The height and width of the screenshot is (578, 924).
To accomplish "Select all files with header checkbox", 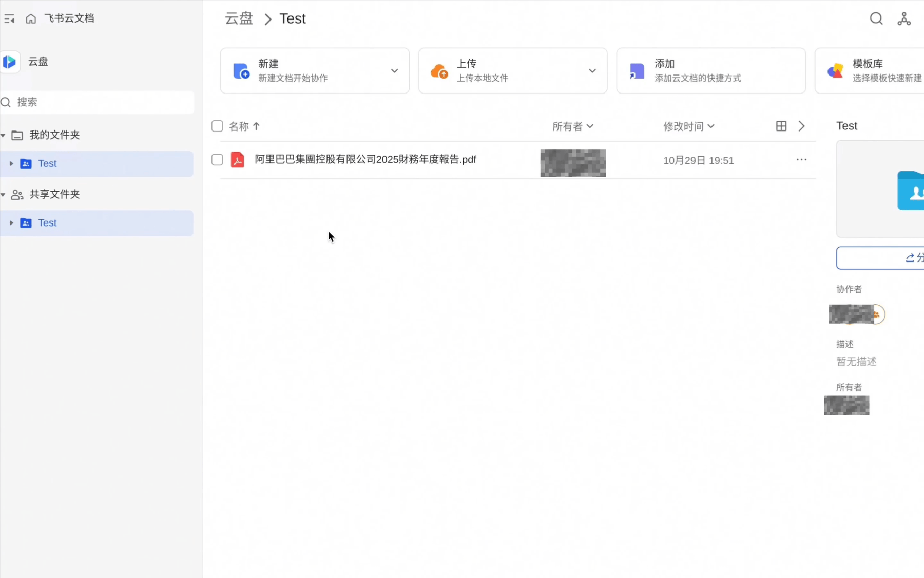I will (217, 126).
